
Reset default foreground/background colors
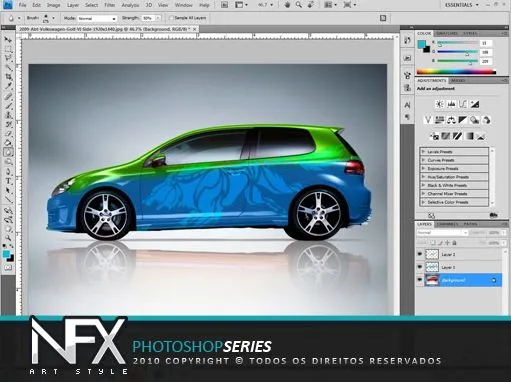pyautogui.click(x=5, y=247)
